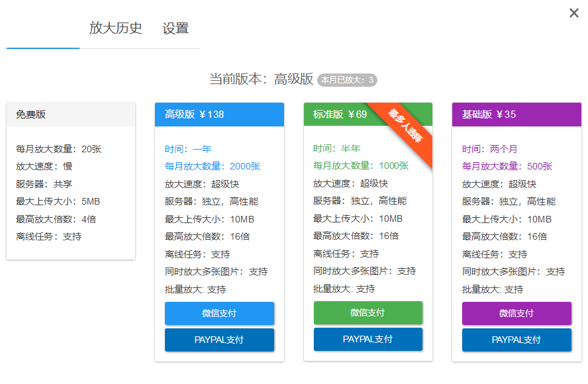Image resolution: width=588 pixels, height=384 pixels.
Task: Click the 本月已放大: 3 badge
Action: click(348, 80)
